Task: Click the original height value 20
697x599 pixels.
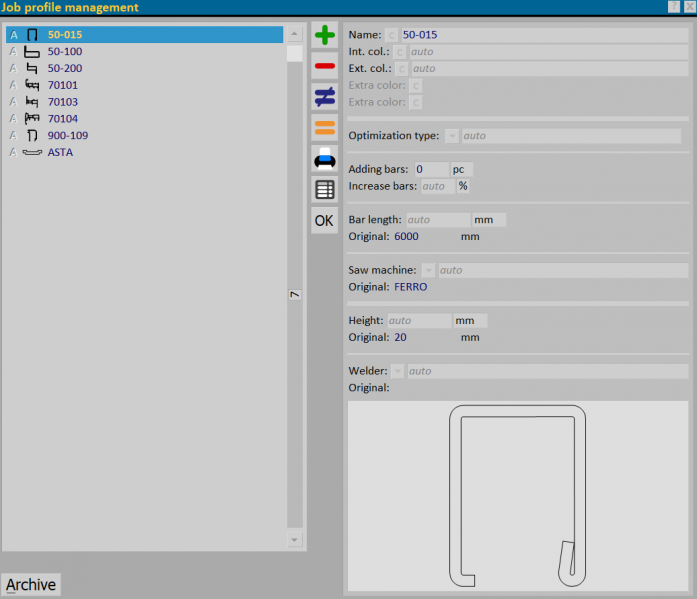Action: (x=400, y=338)
